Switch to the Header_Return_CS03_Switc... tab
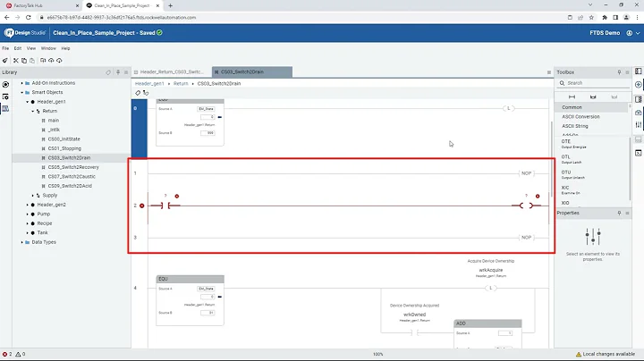This screenshot has height=361, width=644. (172, 71)
